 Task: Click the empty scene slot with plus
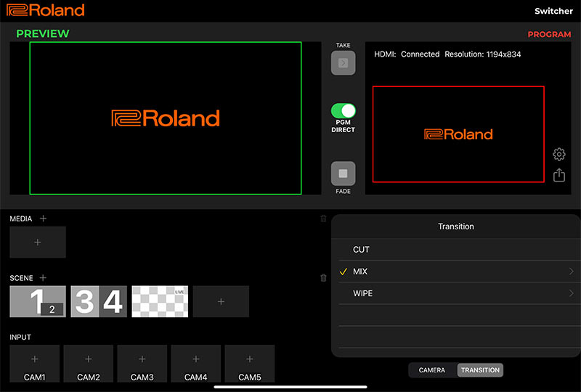pyautogui.click(x=221, y=301)
